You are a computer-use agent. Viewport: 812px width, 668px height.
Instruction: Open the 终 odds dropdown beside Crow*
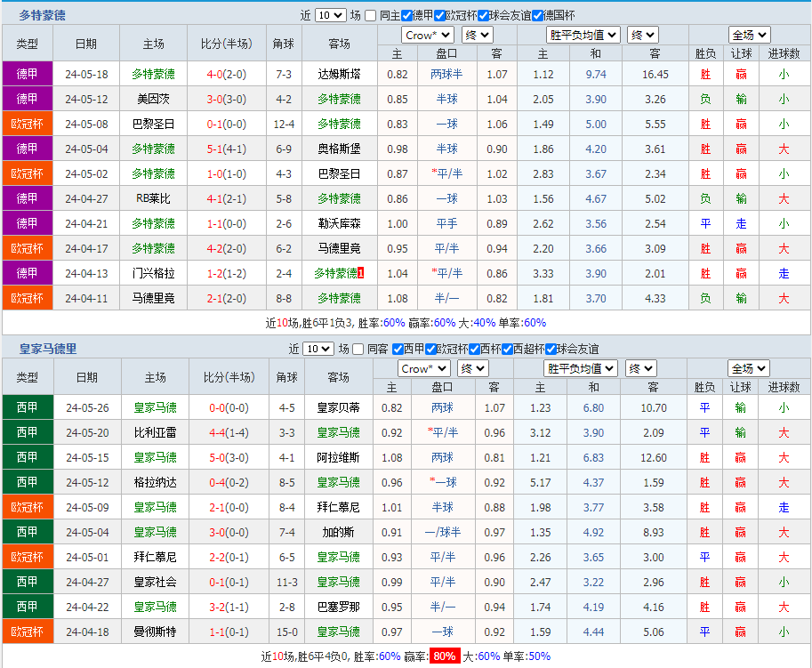(477, 35)
